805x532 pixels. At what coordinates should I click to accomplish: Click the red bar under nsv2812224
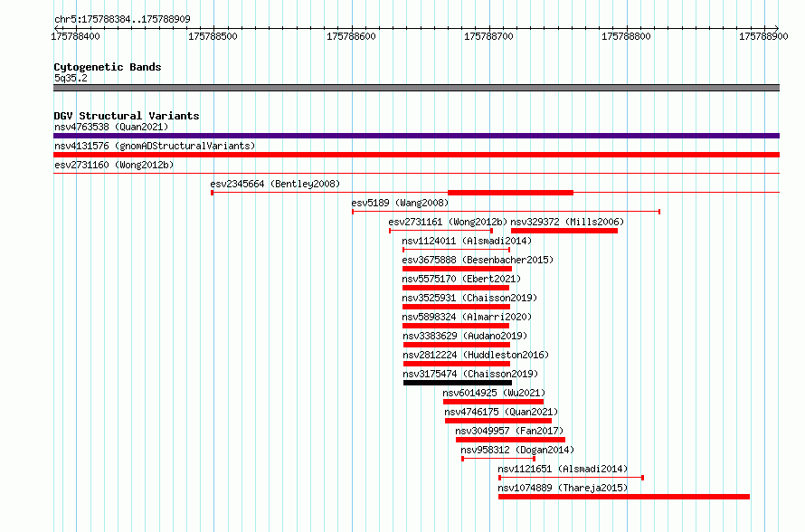[457, 364]
